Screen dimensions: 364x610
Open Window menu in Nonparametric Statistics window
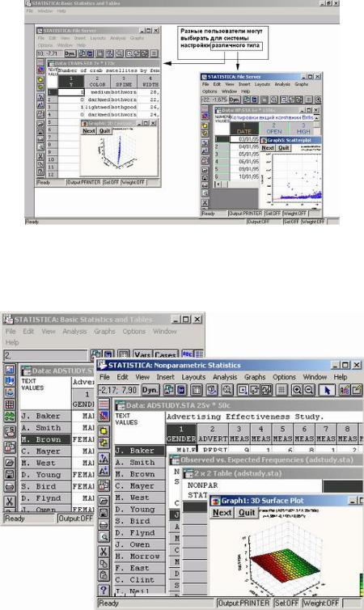[x=315, y=377]
